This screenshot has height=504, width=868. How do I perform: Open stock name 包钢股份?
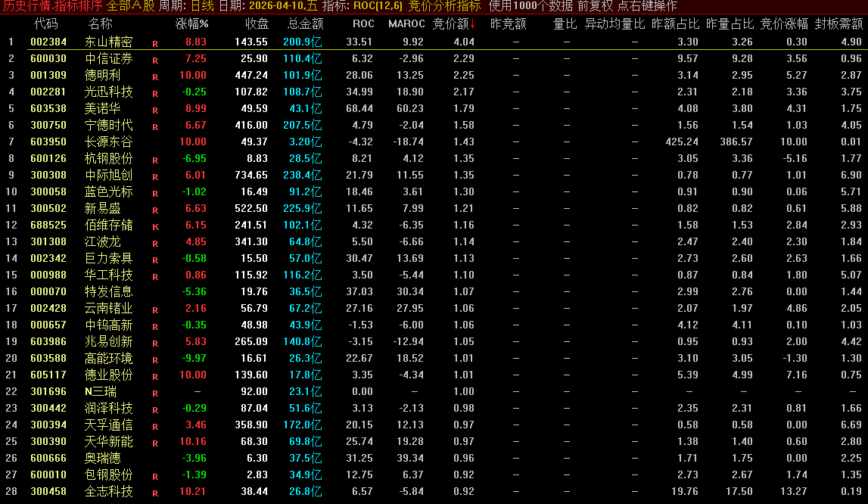pos(108,474)
